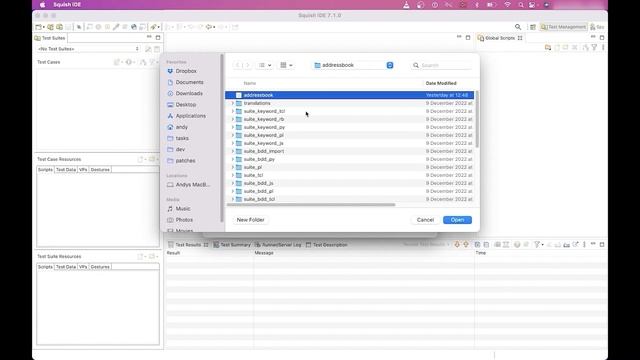Click the previous failure up arrow in Test Results
This screenshot has width=640, height=360.
point(466,244)
